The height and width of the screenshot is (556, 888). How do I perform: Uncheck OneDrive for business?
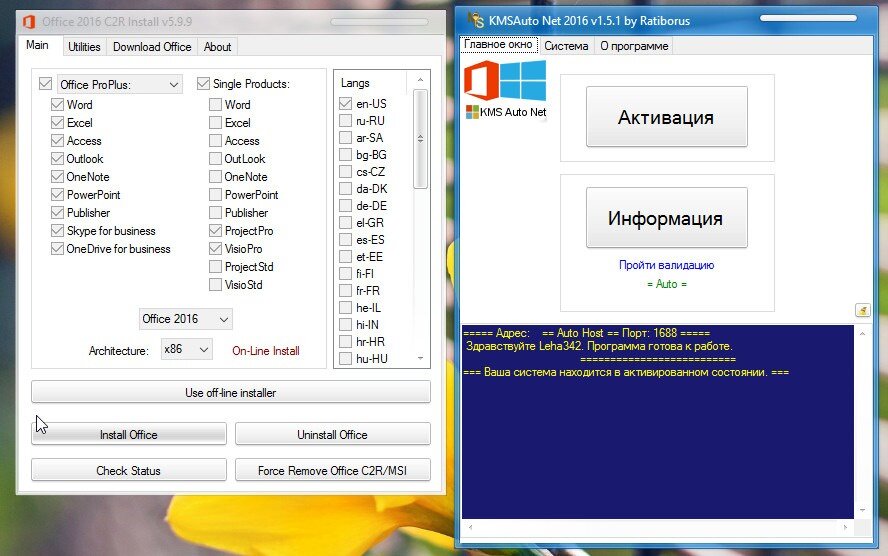tap(57, 249)
